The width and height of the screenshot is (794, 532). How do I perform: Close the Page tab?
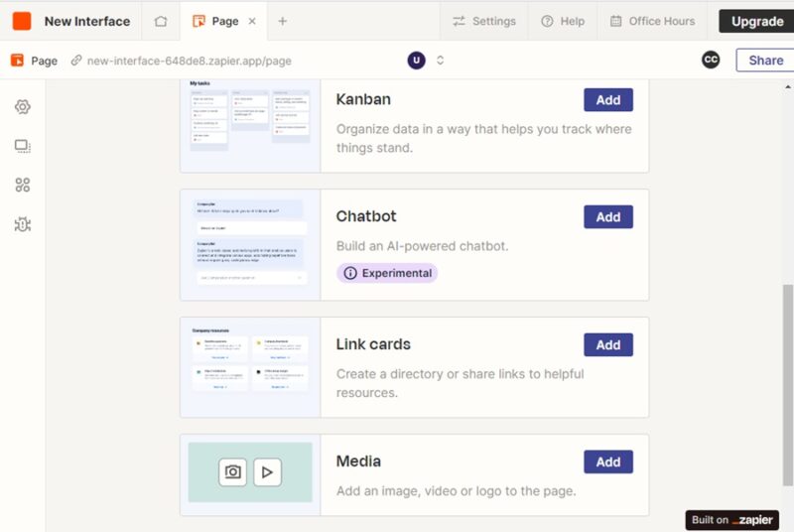[252, 21]
